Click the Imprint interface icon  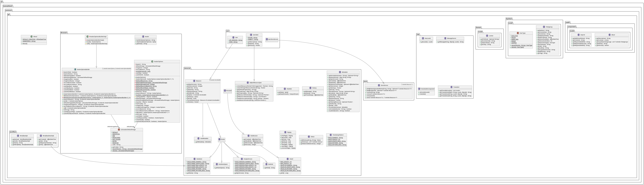[x=579, y=35]
